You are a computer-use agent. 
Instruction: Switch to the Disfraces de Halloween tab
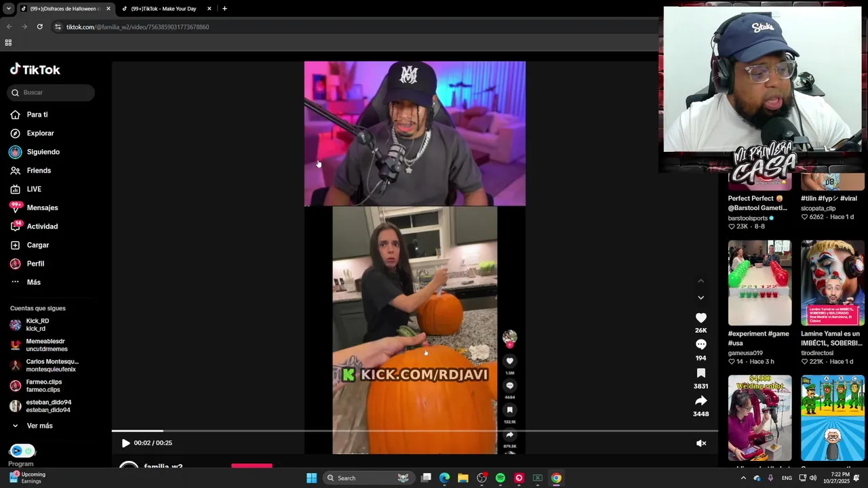[64, 9]
